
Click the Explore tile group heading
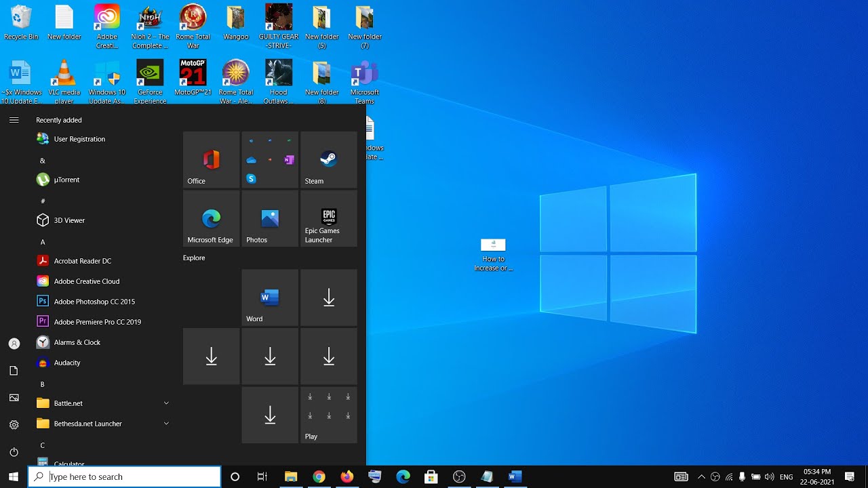pyautogui.click(x=194, y=258)
